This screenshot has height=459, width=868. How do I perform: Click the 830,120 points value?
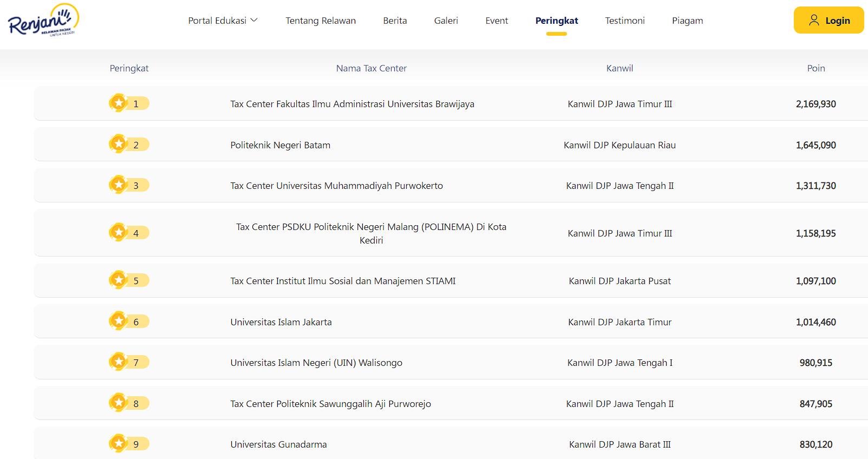(x=816, y=444)
